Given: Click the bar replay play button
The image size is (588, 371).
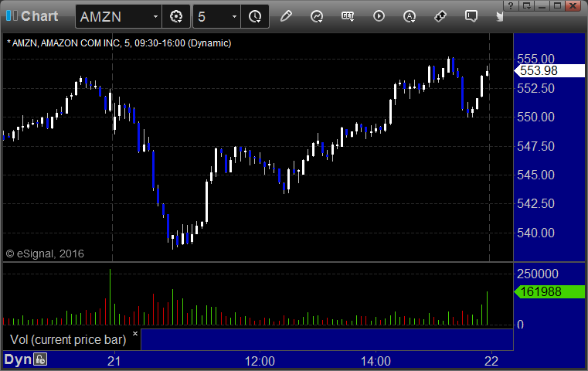Looking at the screenshot, I should point(379,16).
